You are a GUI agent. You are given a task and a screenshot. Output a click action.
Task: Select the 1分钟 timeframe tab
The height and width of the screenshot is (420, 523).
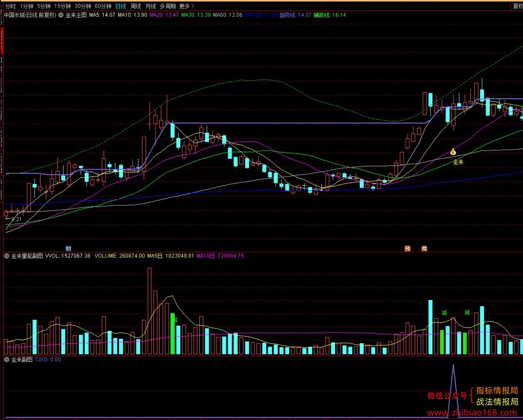click(x=26, y=6)
